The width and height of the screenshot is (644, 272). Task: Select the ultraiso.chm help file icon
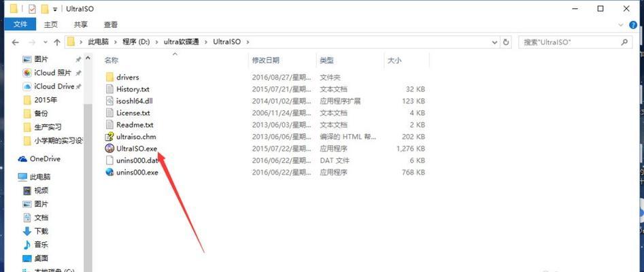tap(109, 137)
